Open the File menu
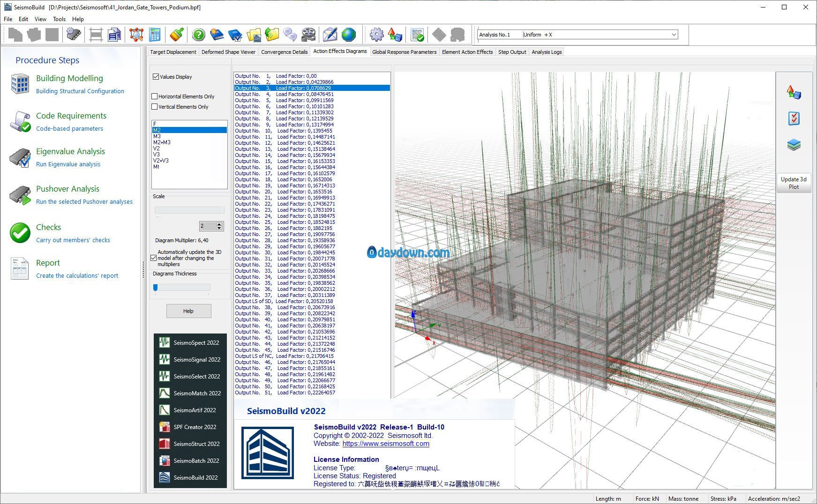This screenshot has height=504, width=817. [x=8, y=19]
